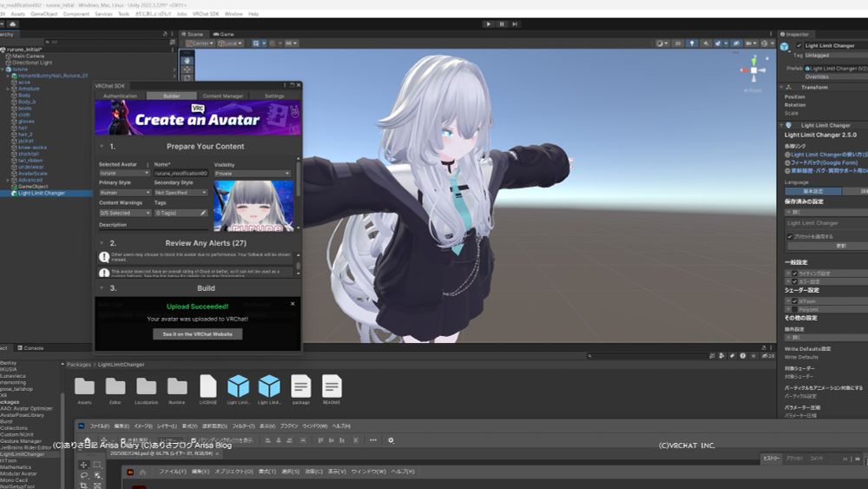Toggle hidden objects visibility icon in scene toolbar
Screen dimensions: 868x489
click(x=736, y=43)
